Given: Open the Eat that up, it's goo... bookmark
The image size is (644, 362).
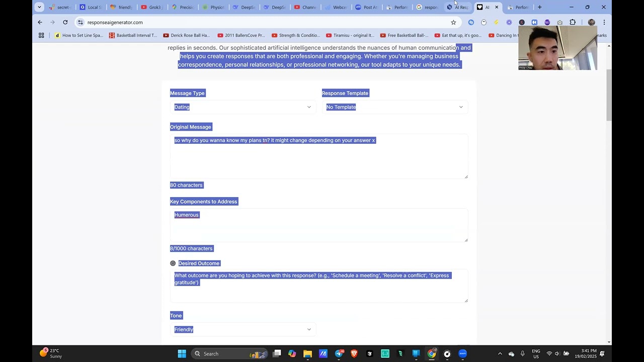Looking at the screenshot, I should (x=458, y=35).
